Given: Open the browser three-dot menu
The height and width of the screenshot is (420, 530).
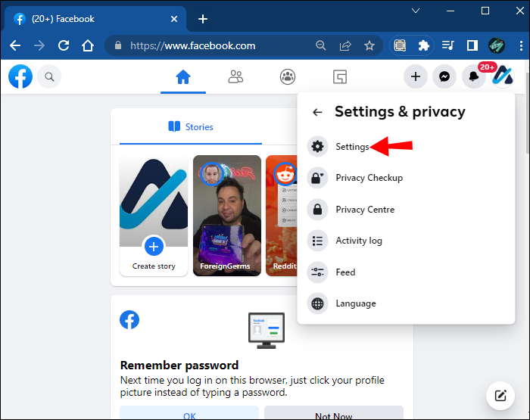Looking at the screenshot, I should (521, 45).
